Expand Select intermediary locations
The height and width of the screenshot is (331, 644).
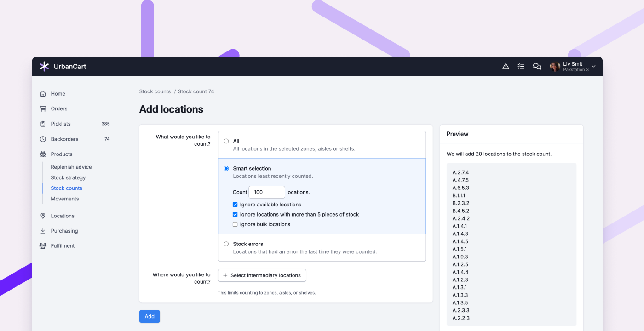click(262, 275)
